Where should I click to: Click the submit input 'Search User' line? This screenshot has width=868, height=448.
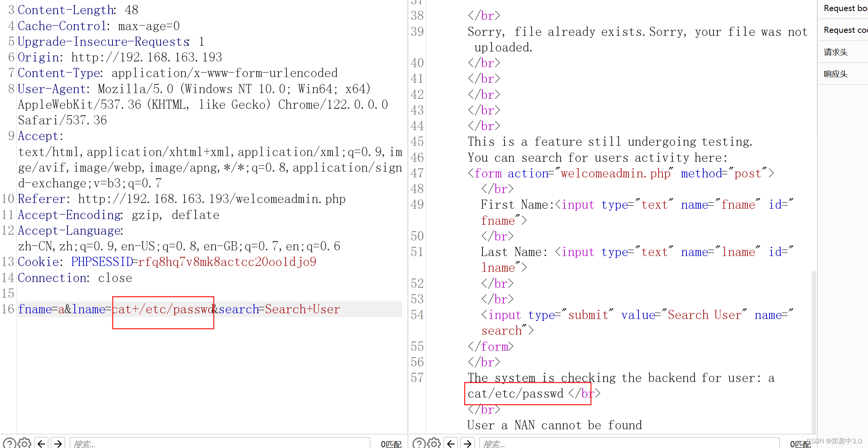pyautogui.click(x=637, y=323)
